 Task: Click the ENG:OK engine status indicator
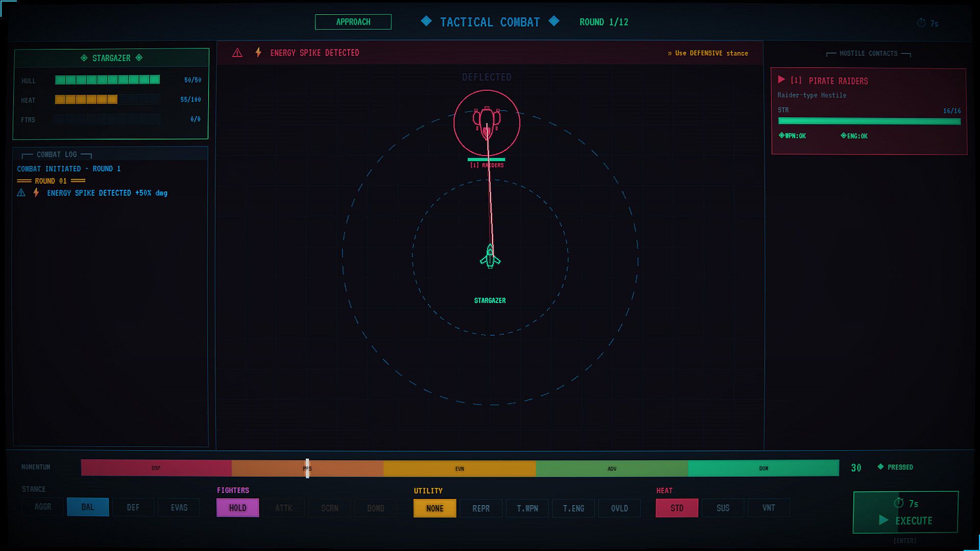[x=854, y=136]
